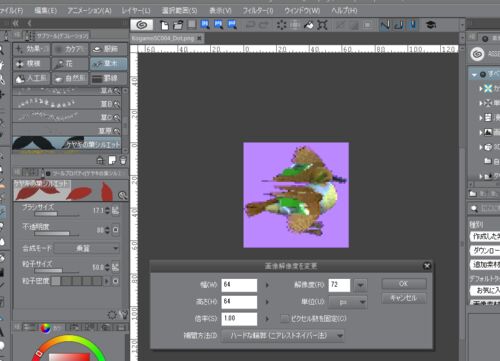Select the 花 sub tool group
Viewport: 500px width, 361px height.
70,64
